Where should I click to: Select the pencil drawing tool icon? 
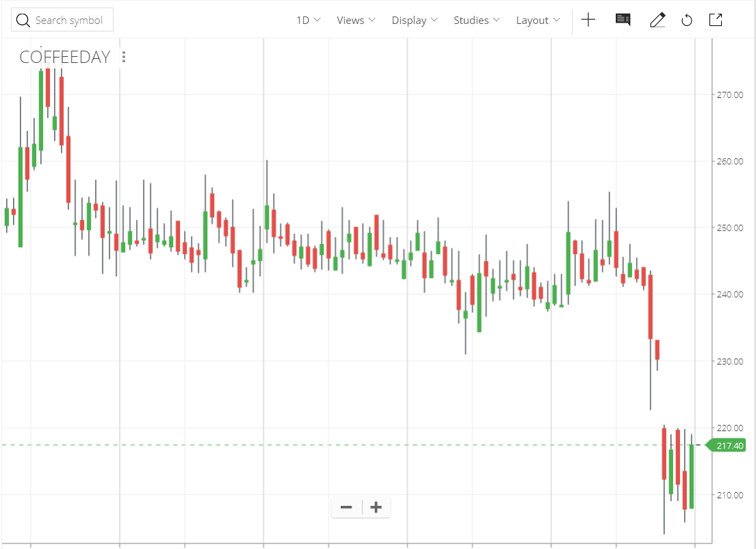click(657, 20)
